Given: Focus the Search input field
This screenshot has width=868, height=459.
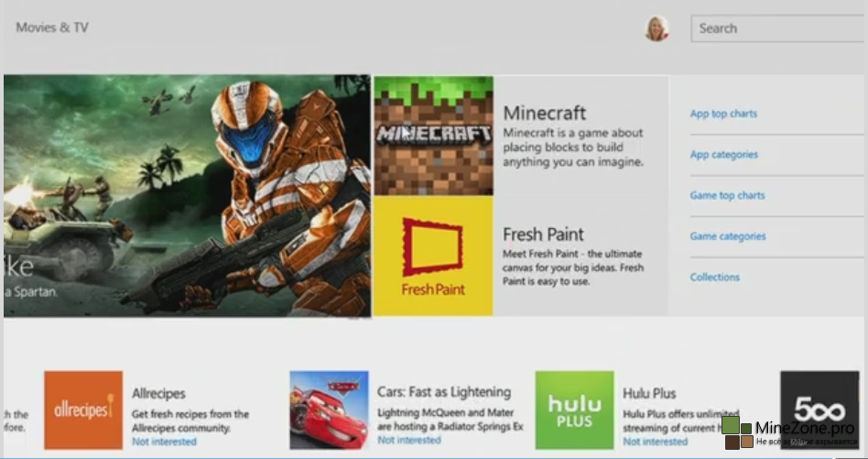Looking at the screenshot, I should pos(779,28).
